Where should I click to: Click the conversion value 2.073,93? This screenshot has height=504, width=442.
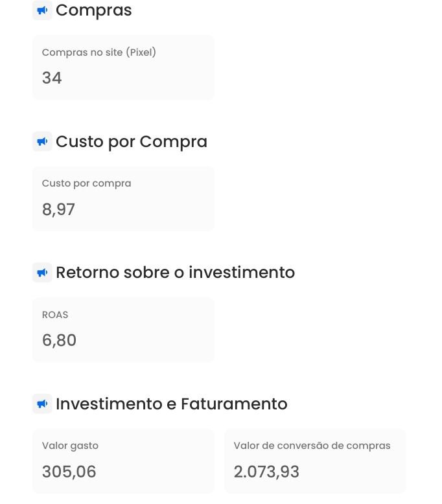[x=266, y=472]
